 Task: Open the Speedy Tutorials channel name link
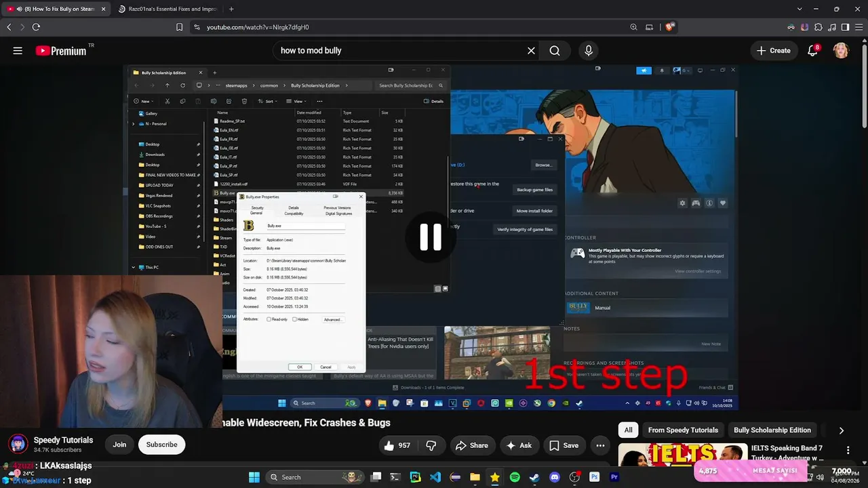coord(63,440)
